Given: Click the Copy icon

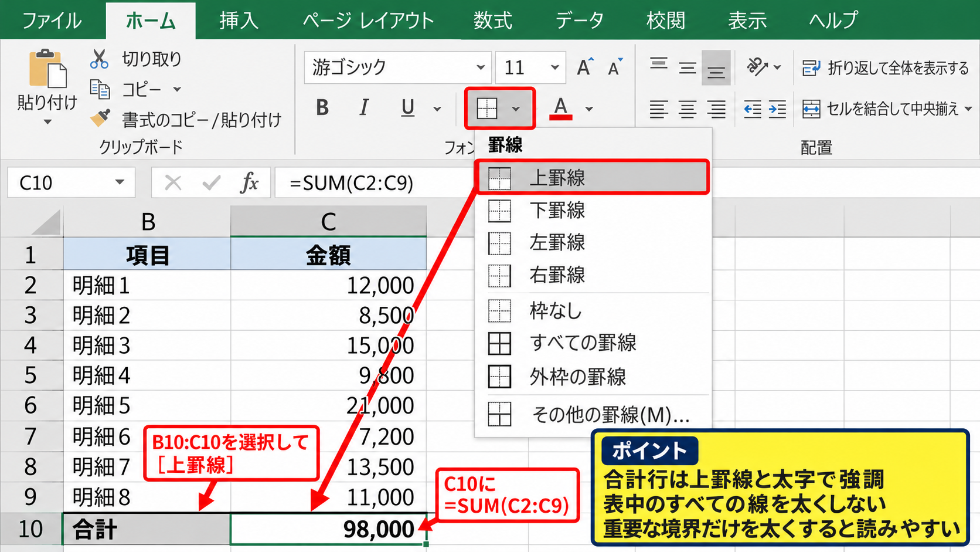Looking at the screenshot, I should coord(100,89).
